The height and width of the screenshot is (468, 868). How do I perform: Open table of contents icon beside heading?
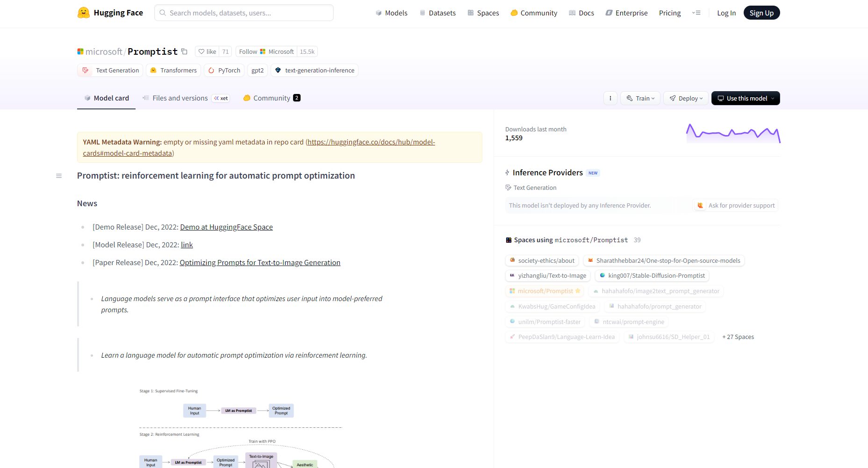pos(59,176)
